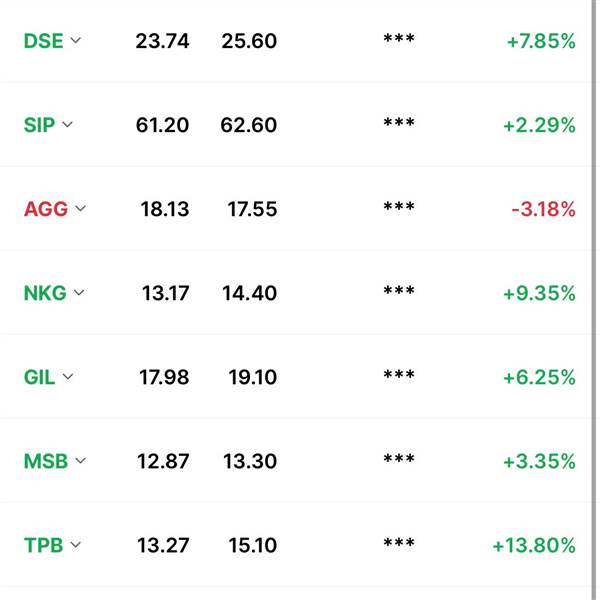Click the -3.18% change for AGG
Viewport: 600px width, 600px height.
point(543,209)
